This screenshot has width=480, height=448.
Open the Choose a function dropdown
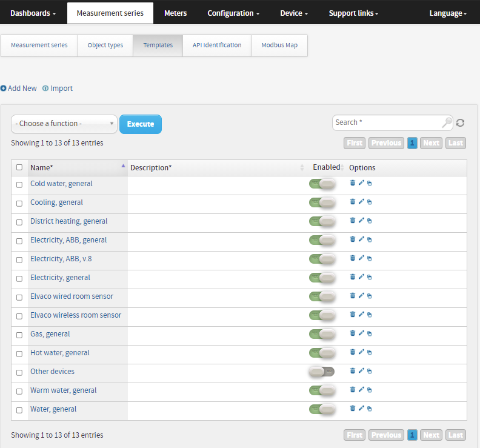coord(64,124)
